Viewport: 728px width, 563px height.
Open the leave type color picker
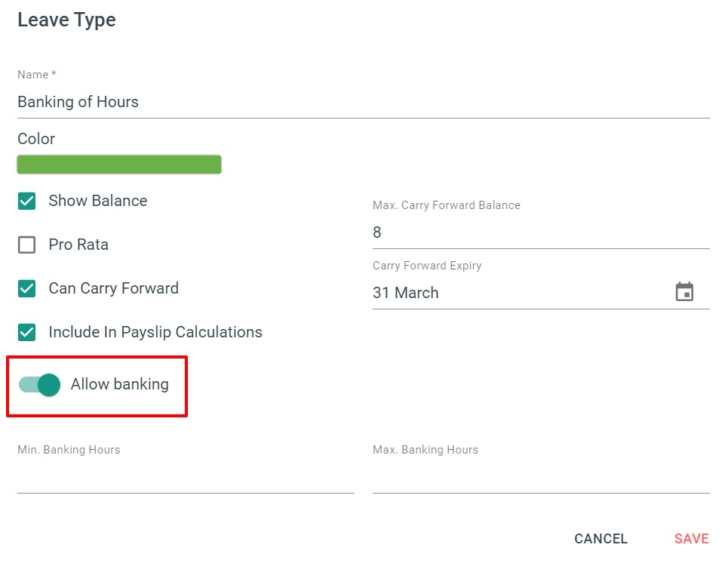coord(118,164)
